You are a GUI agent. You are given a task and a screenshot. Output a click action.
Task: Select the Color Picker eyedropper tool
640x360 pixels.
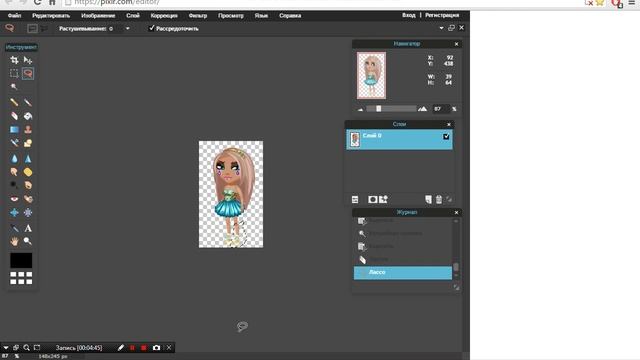(14, 228)
